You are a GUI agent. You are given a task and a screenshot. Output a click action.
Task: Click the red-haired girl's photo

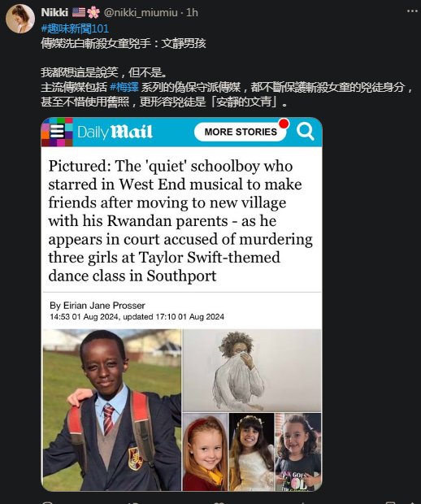(x=205, y=452)
